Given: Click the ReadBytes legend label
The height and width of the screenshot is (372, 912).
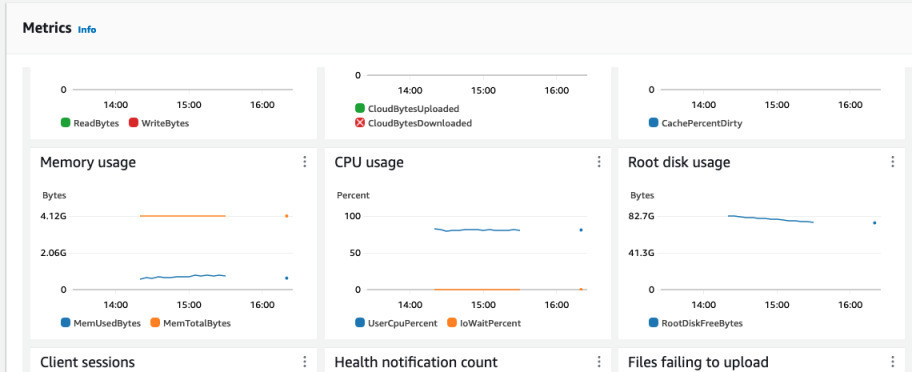Looking at the screenshot, I should pos(96,123).
